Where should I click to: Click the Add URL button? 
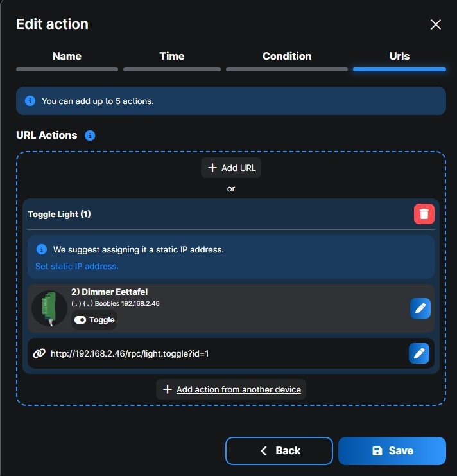click(x=231, y=168)
